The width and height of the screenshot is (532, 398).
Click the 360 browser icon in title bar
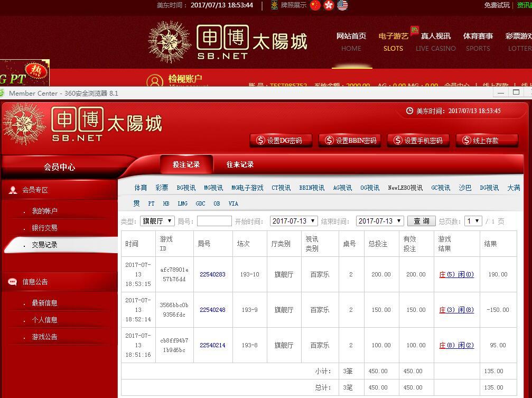pyautogui.click(x=2, y=93)
